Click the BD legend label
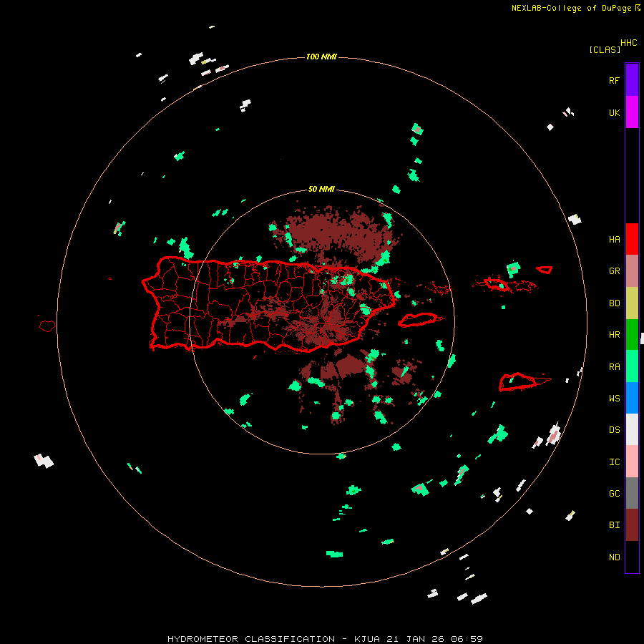The width and height of the screenshot is (644, 644). click(614, 303)
